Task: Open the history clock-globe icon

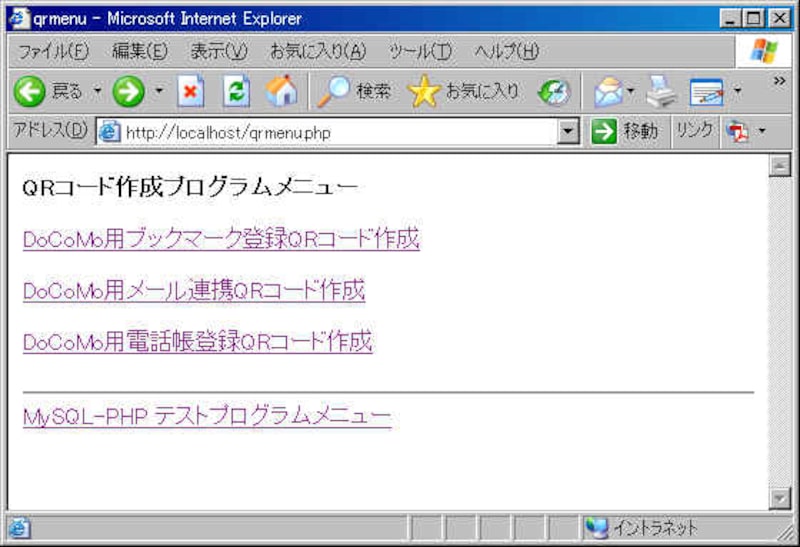Action: (x=554, y=92)
